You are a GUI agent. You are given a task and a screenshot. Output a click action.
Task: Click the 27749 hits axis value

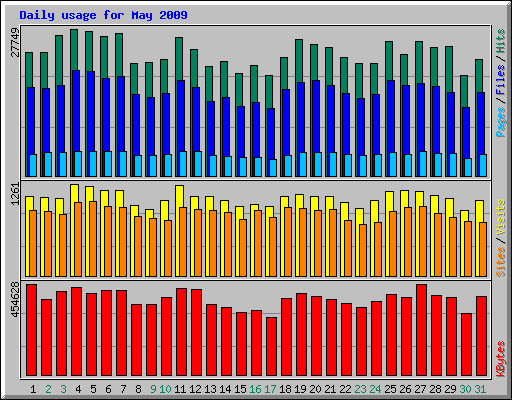coord(15,43)
